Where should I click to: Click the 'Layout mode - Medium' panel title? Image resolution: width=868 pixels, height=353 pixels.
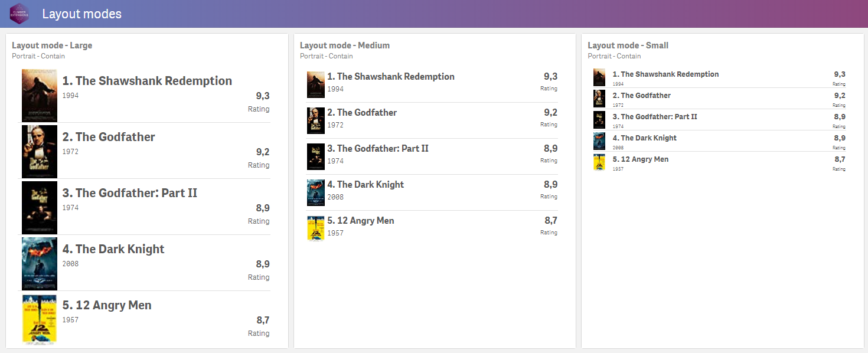(x=345, y=45)
